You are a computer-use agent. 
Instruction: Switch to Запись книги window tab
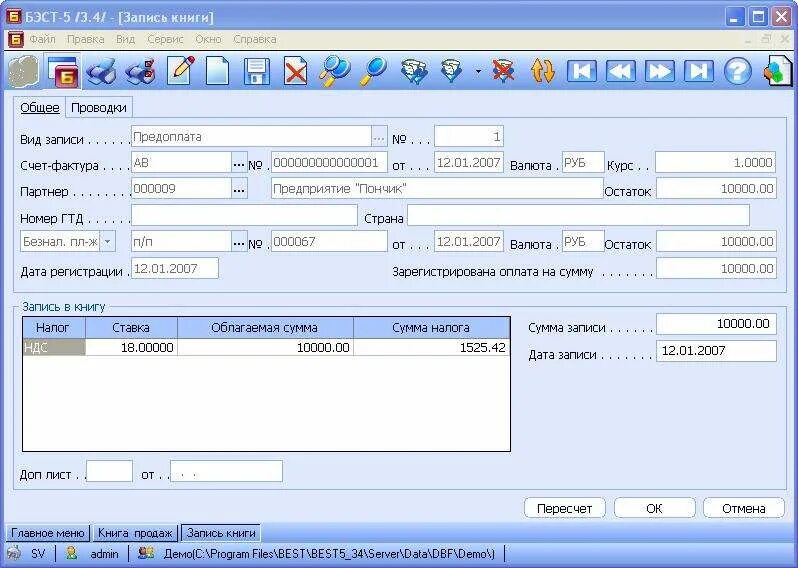point(221,533)
